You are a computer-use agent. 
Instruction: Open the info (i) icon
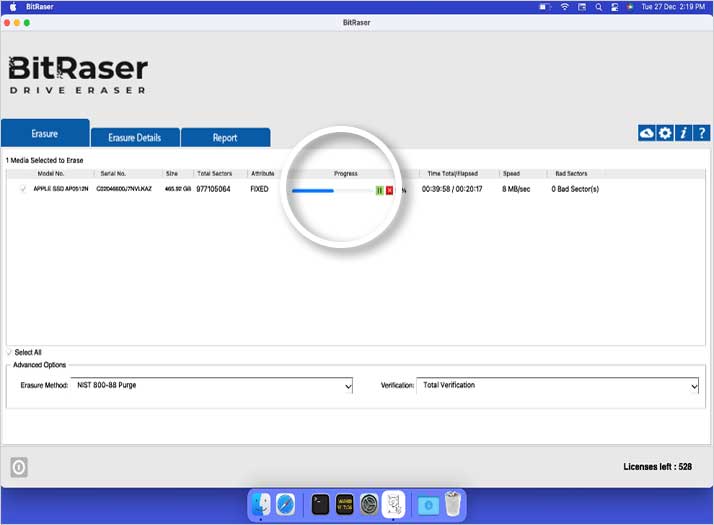click(683, 133)
